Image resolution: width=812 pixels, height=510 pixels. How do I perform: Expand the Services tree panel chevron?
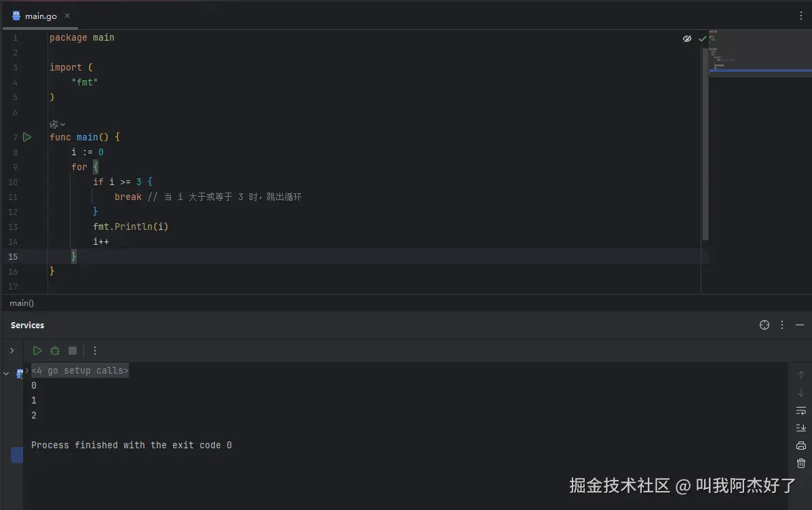pyautogui.click(x=12, y=351)
